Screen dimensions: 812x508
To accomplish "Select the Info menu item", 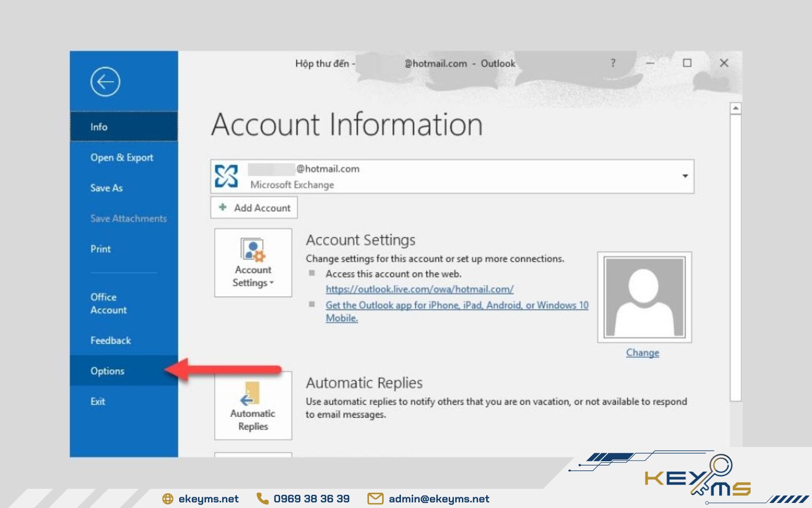I will pos(124,126).
